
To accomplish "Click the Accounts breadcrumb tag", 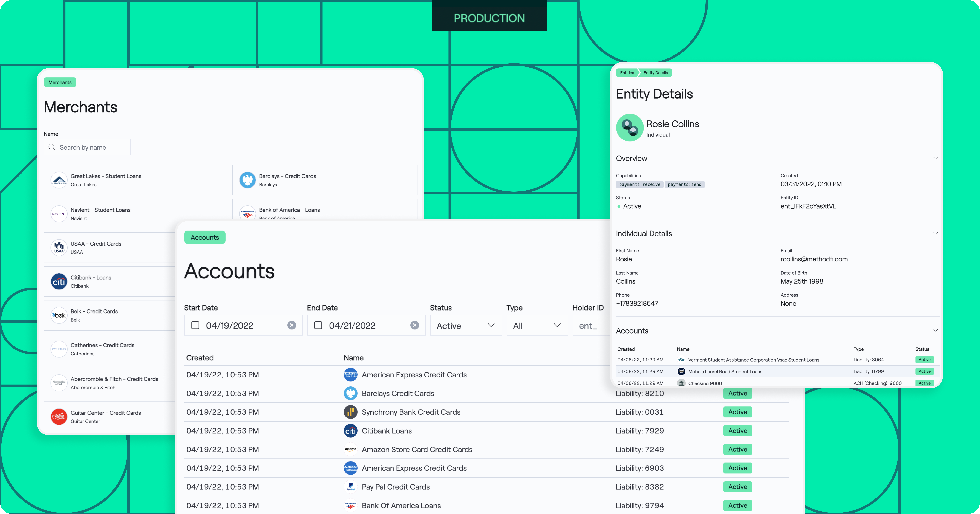I will 205,237.
